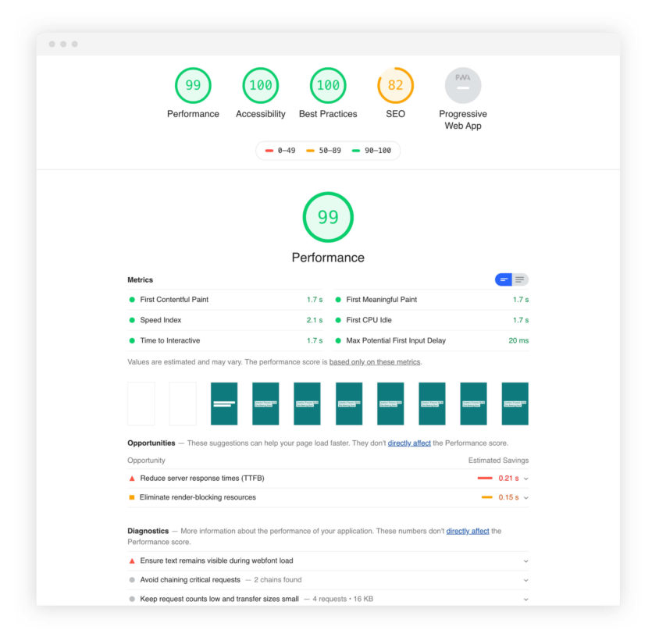The image size is (659, 644).
Task: Switch metrics to expanded list view
Action: point(520,279)
